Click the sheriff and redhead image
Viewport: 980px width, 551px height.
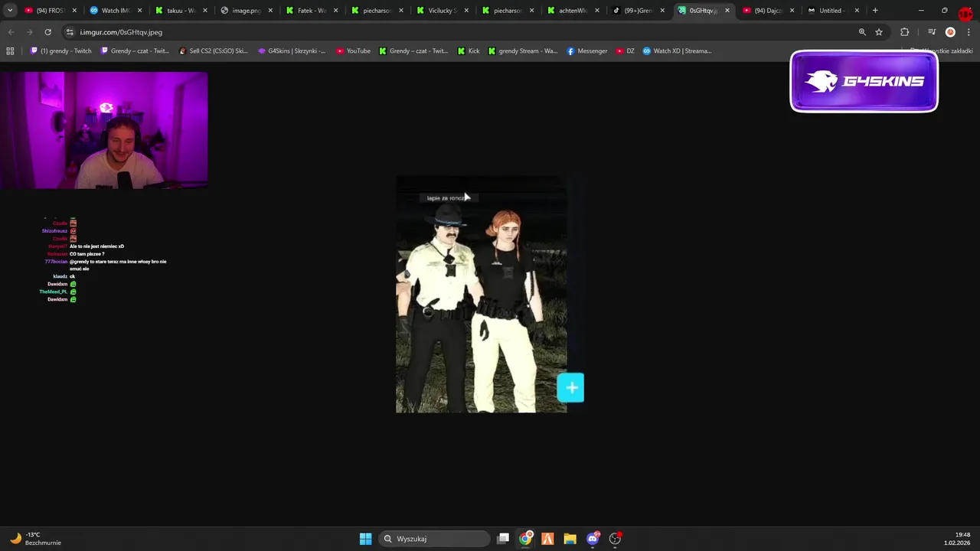click(x=481, y=295)
